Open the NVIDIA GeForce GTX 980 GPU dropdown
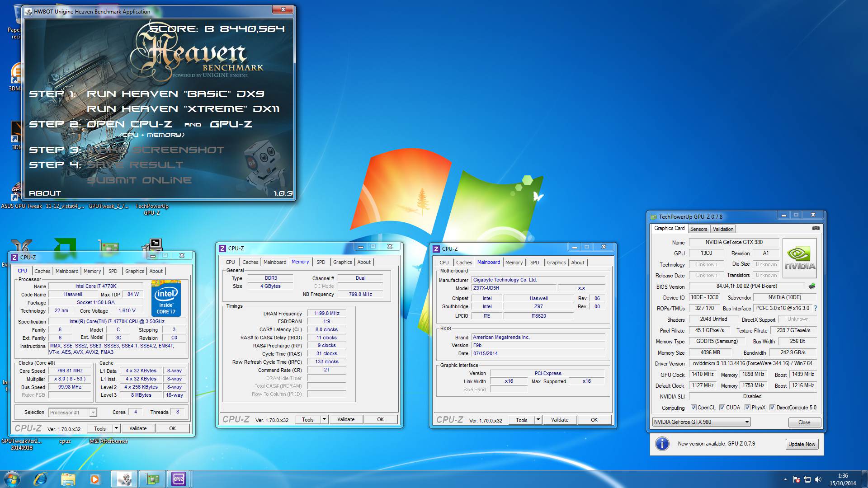Viewport: 868px width, 488px height. click(701, 422)
